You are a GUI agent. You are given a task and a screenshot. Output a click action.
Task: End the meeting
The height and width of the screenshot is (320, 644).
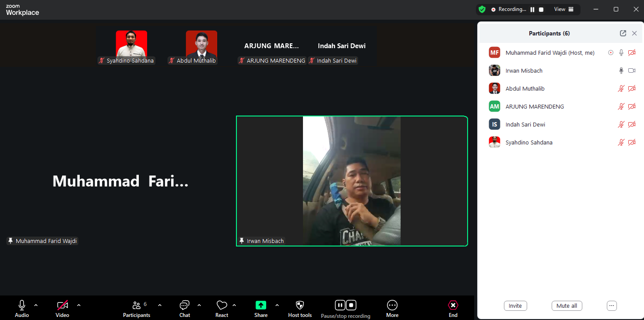(453, 308)
